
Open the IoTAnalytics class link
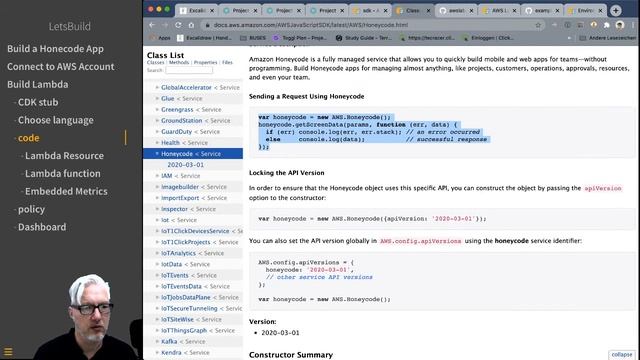(178, 253)
